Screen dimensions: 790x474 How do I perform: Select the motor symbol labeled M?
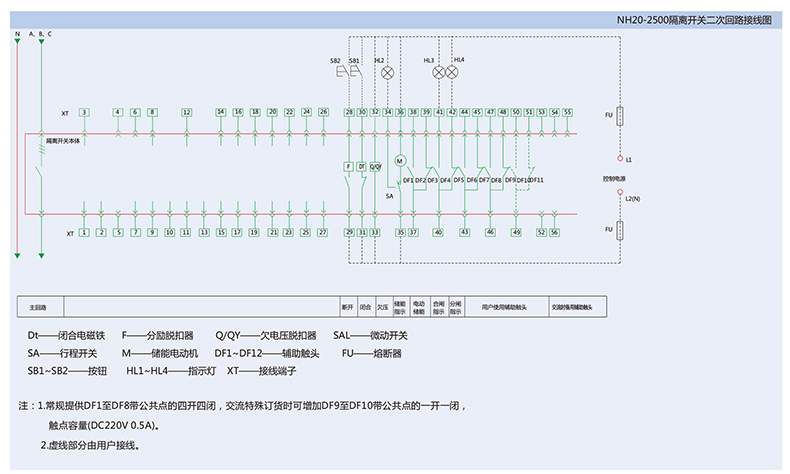pos(400,160)
